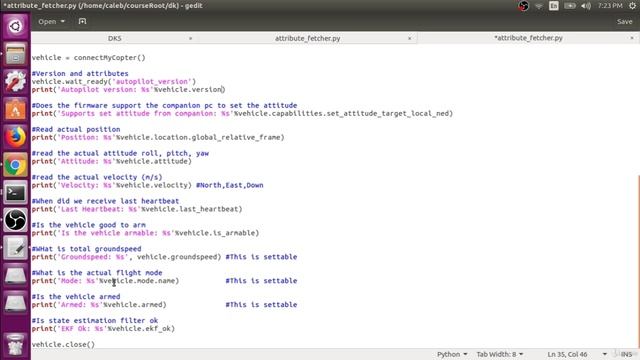
Task: Switch to gedit text editor dock icon
Action: click(x=15, y=248)
